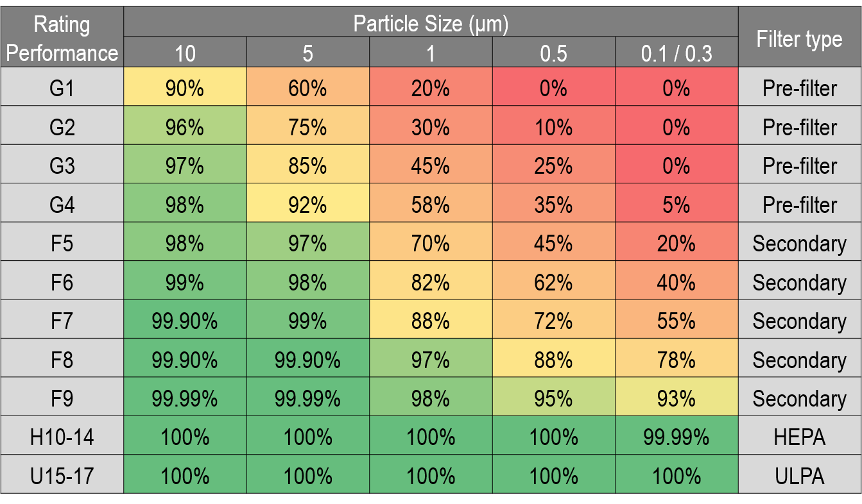Select the 60% cell in G1 row
The width and height of the screenshot is (862, 504).
point(308,88)
